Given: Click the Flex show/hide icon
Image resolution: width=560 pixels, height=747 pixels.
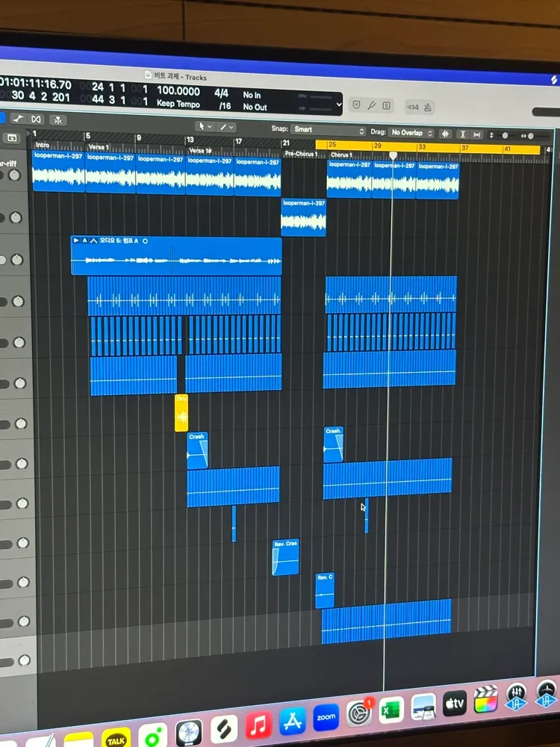Looking at the screenshot, I should (36, 119).
